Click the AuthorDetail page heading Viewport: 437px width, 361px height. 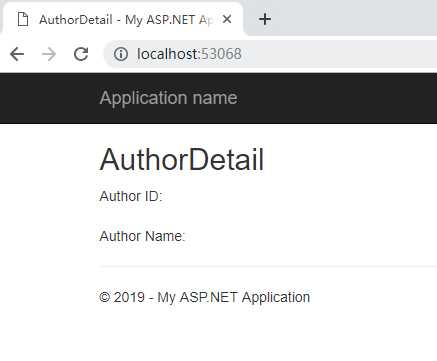(x=182, y=160)
